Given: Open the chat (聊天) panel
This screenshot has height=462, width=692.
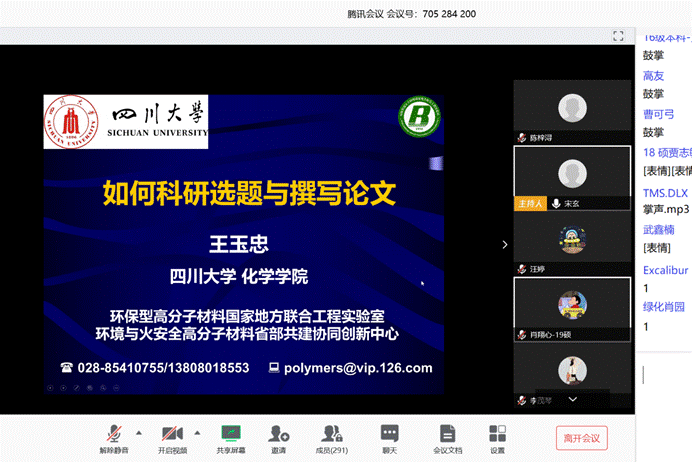Looking at the screenshot, I should click(x=389, y=434).
